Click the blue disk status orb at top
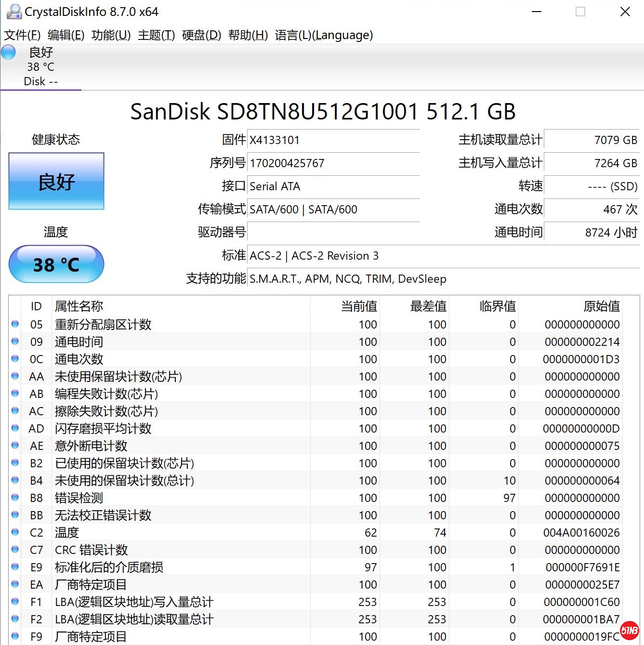644x645 pixels. pos(9,52)
